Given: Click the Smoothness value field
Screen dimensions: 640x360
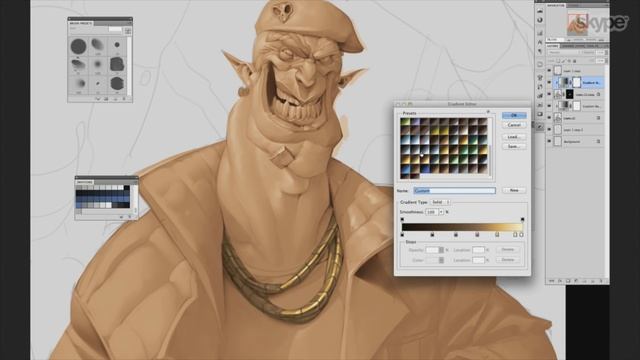Looking at the screenshot, I should (431, 212).
